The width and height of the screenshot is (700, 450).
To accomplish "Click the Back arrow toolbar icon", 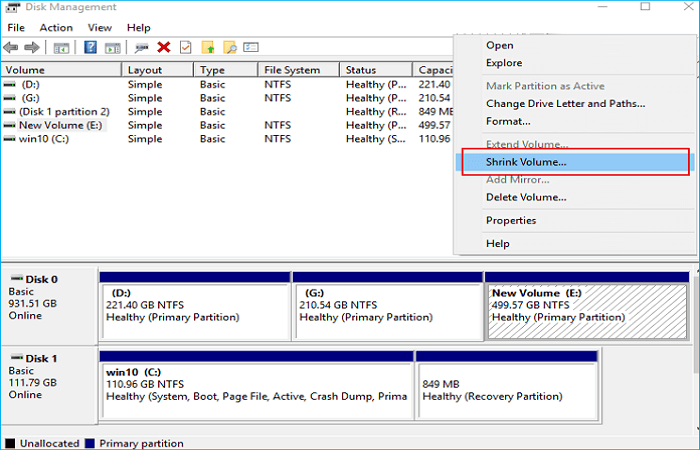I will tap(12, 47).
